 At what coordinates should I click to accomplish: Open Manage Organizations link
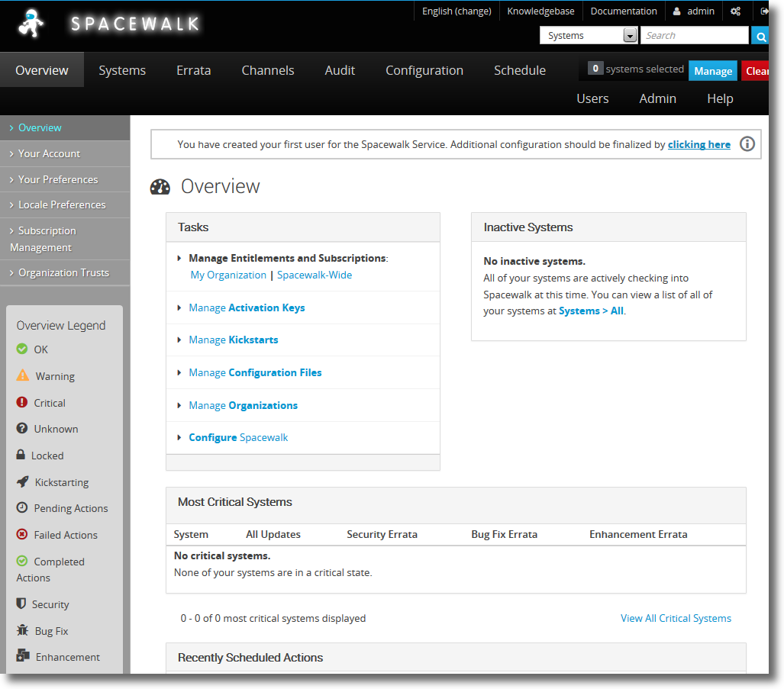(243, 405)
